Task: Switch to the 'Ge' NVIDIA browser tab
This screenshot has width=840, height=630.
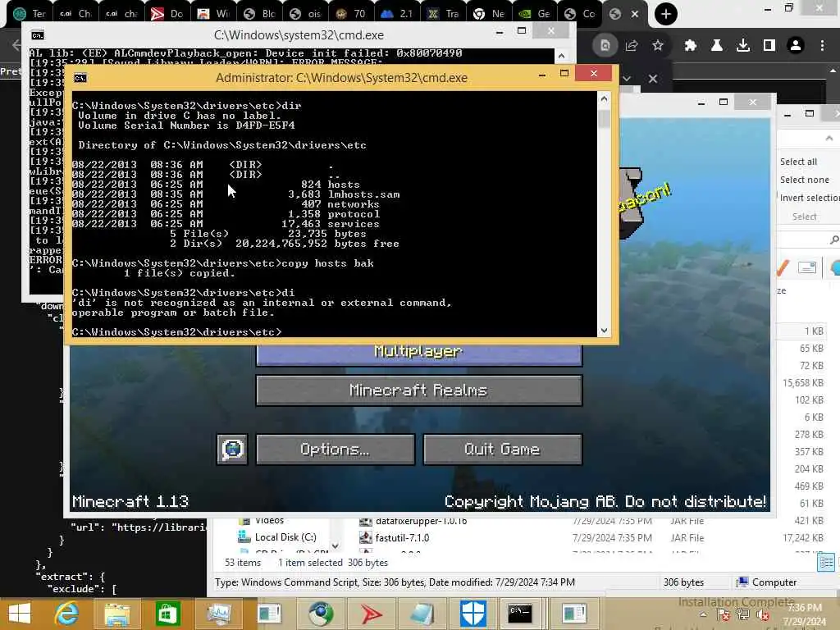Action: click(536, 14)
